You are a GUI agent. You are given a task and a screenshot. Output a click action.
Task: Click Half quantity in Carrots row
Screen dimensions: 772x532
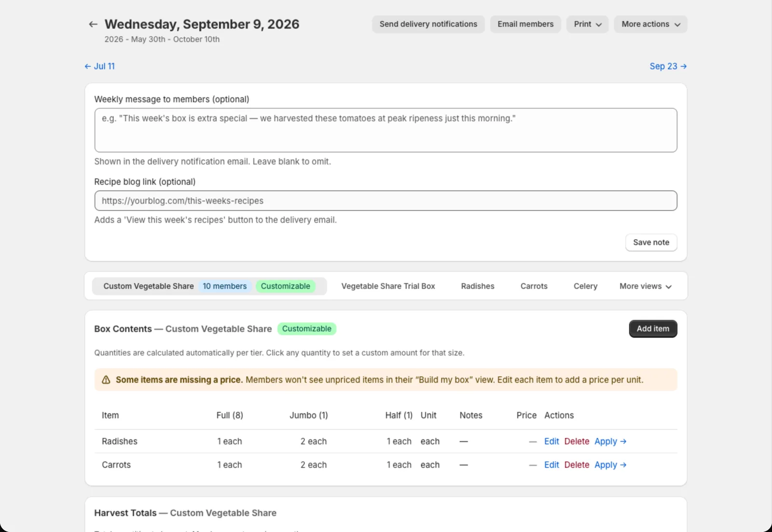(x=399, y=465)
